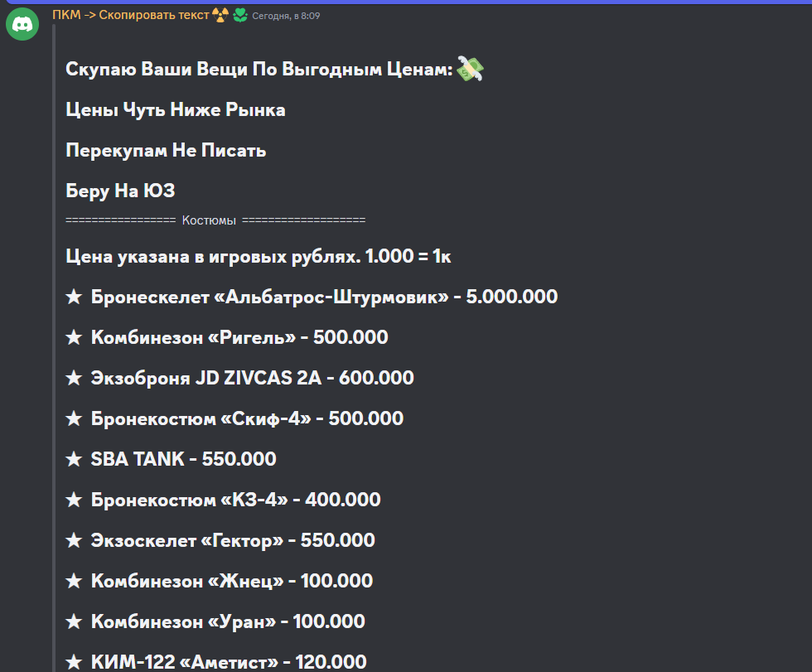Click the message timestamp 'Сегодня, в 8:09'
Image resolution: width=812 pixels, height=672 pixels.
[286, 16]
